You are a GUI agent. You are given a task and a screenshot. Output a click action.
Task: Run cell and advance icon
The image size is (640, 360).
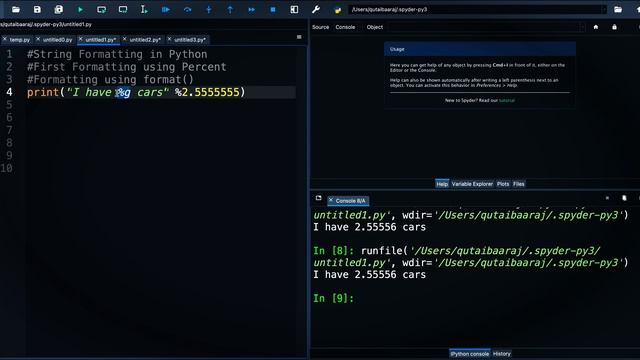(x=123, y=9)
